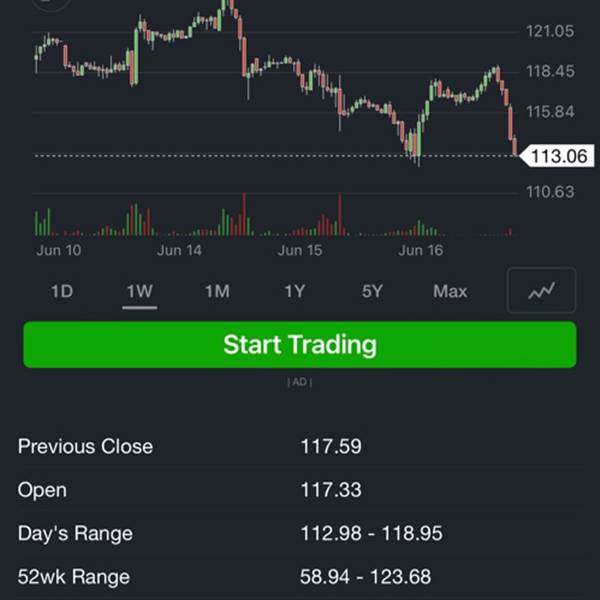Click the Open value 117.33

point(331,490)
